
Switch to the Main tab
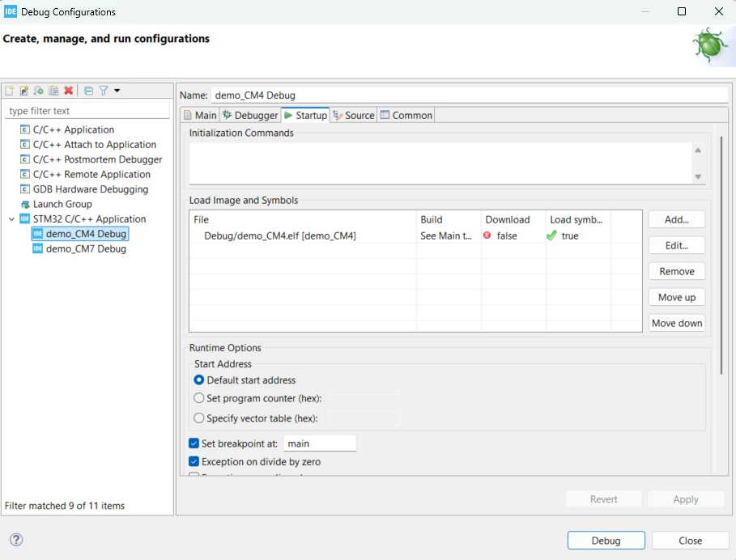click(200, 116)
